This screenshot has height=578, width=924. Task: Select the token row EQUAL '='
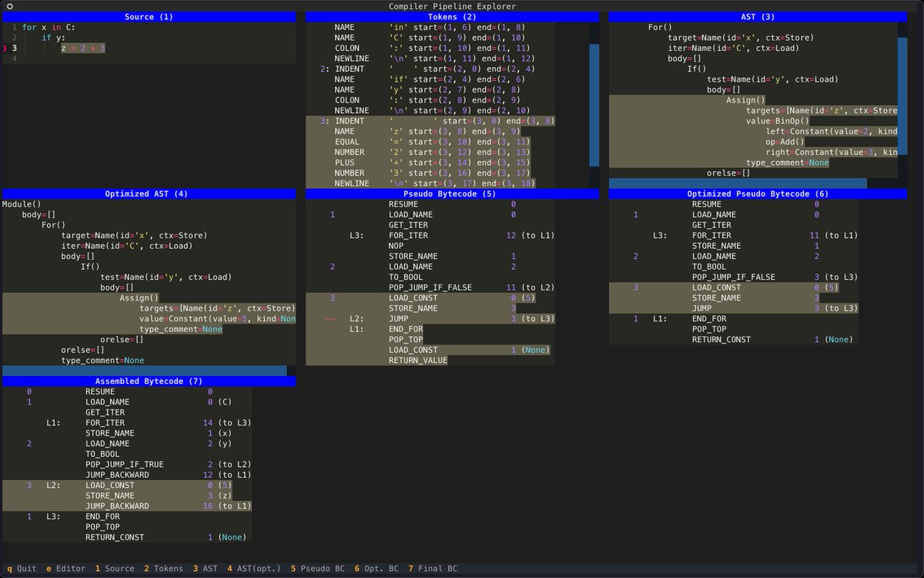[429, 142]
